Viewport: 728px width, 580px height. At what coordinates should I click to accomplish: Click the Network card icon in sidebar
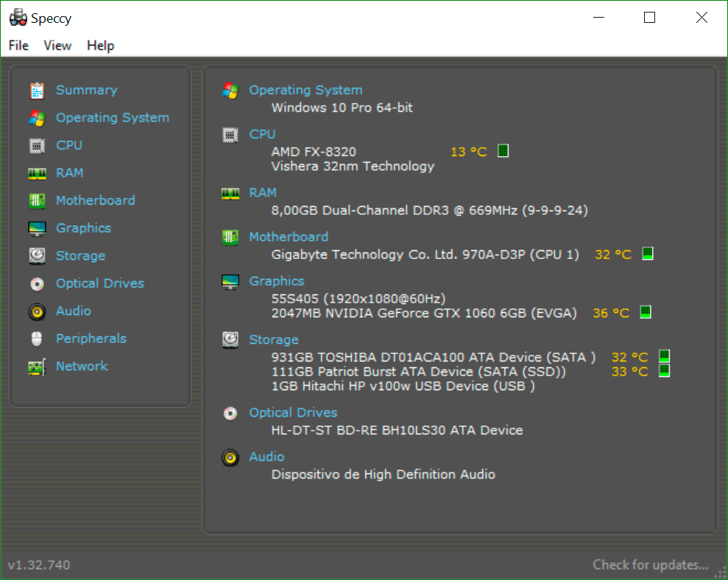(37, 367)
